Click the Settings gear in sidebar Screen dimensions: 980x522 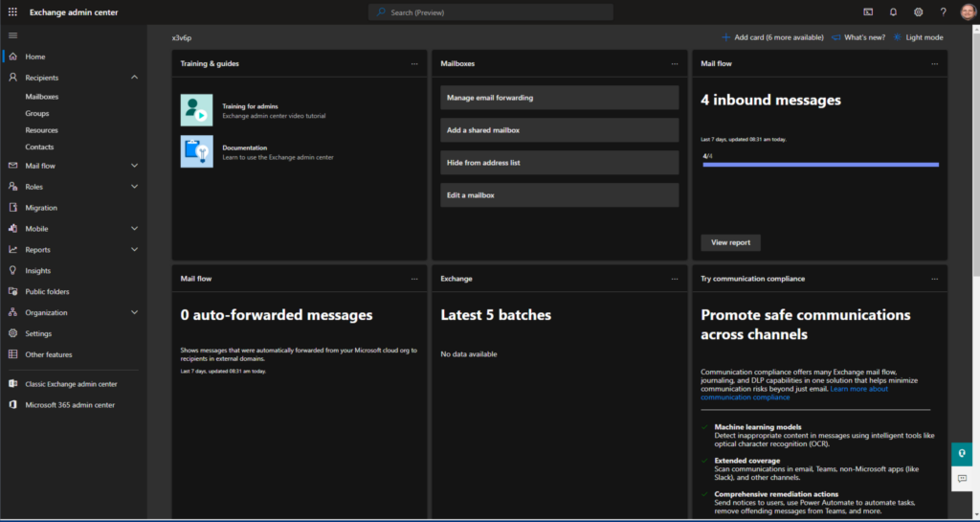pyautogui.click(x=12, y=333)
